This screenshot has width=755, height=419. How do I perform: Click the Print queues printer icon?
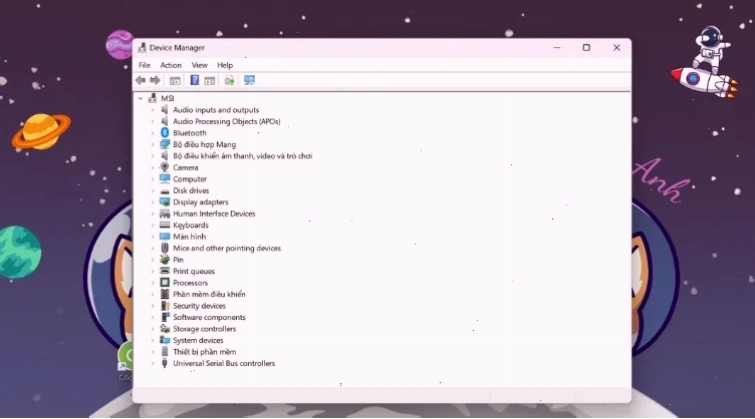pos(165,271)
